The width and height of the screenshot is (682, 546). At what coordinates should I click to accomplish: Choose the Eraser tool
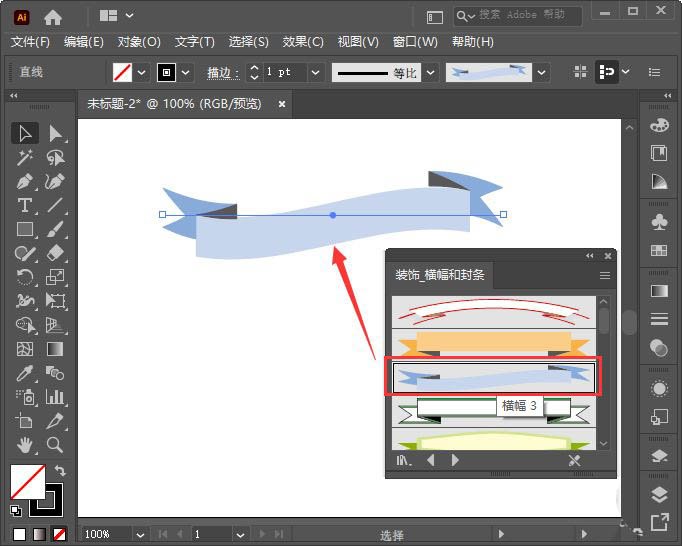click(55, 253)
